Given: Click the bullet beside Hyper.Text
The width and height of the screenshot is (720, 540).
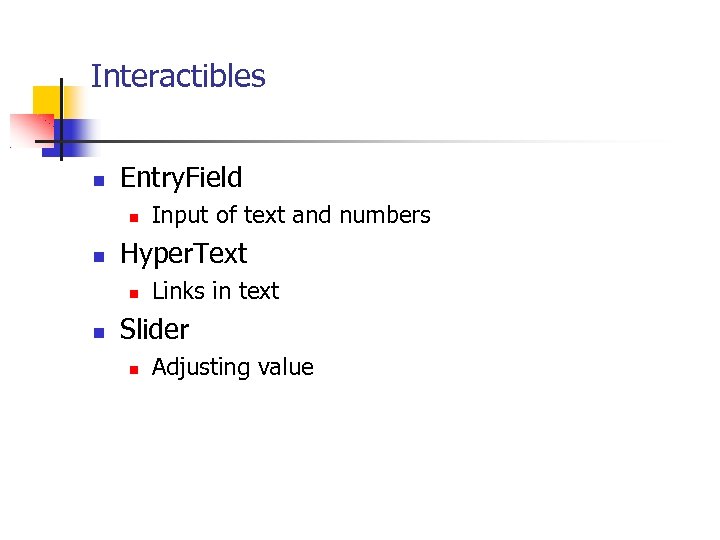Looking at the screenshot, I should tap(98, 258).
